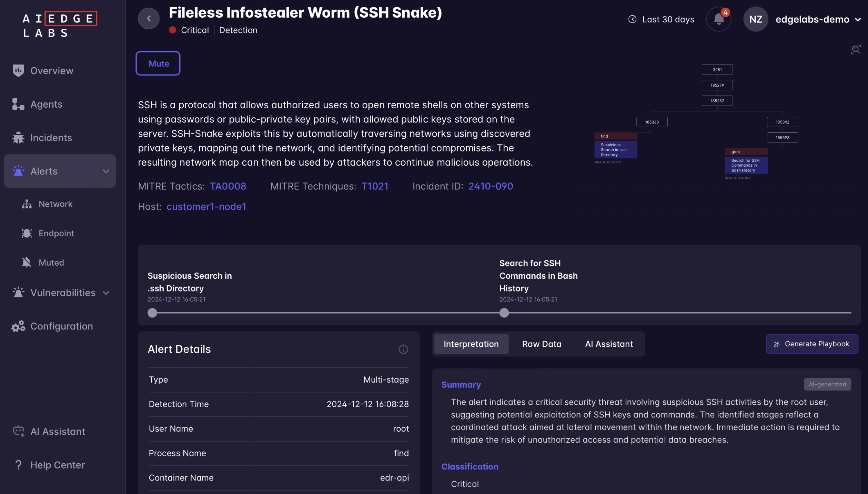Click the Network topology icon
Image resolution: width=868 pixels, height=494 pixels.
coord(27,204)
